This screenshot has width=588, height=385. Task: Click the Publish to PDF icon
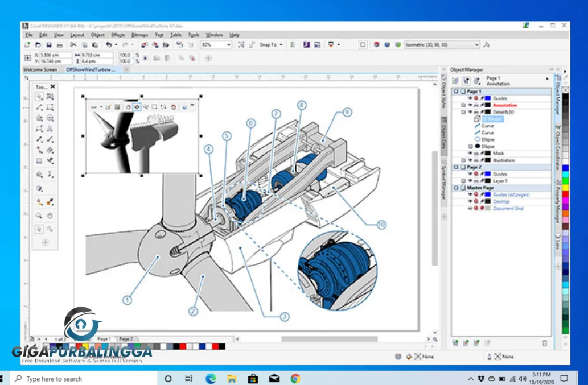point(166,45)
